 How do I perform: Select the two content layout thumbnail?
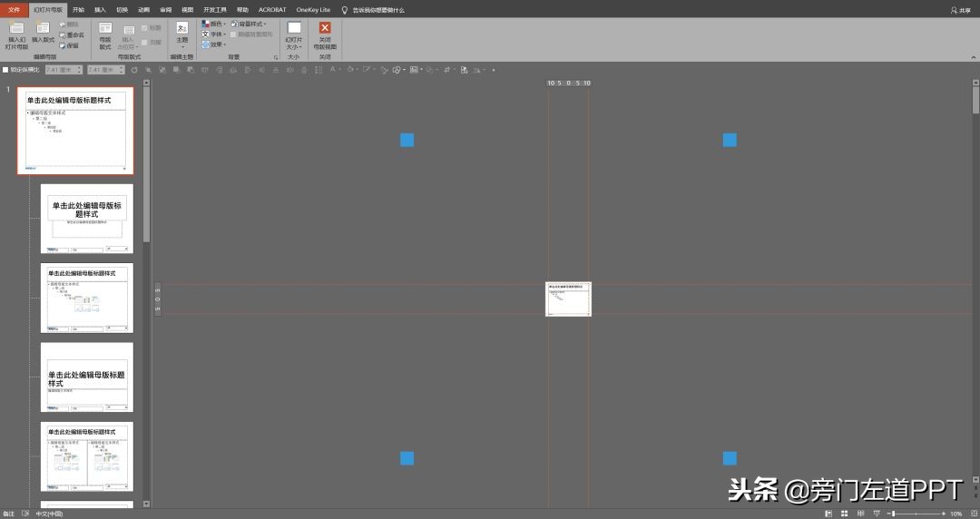(87, 456)
